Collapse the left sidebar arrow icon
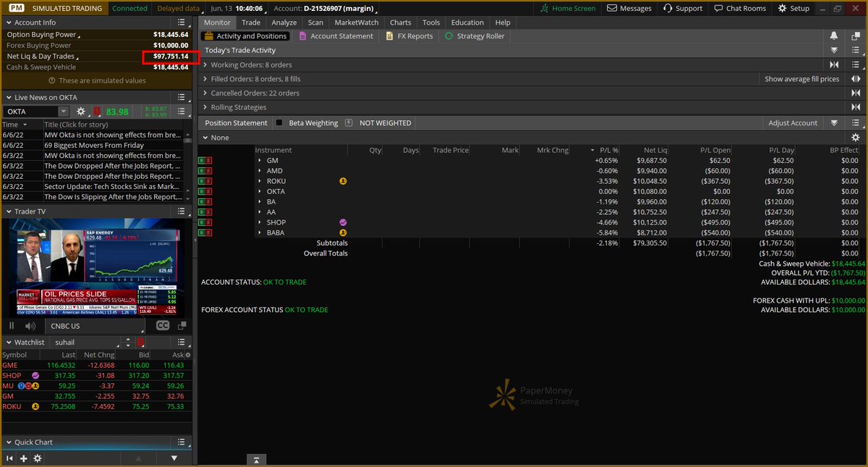The image size is (868, 467). pos(9,458)
